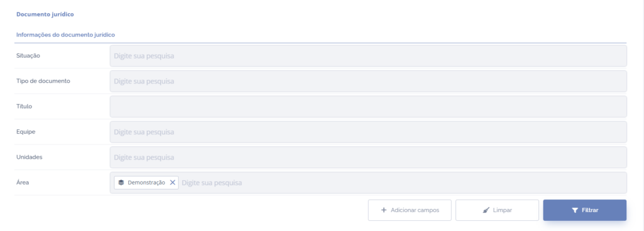The height and width of the screenshot is (231, 644).
Task: Click the layers icon in Demonstração tag
Action: 121,183
